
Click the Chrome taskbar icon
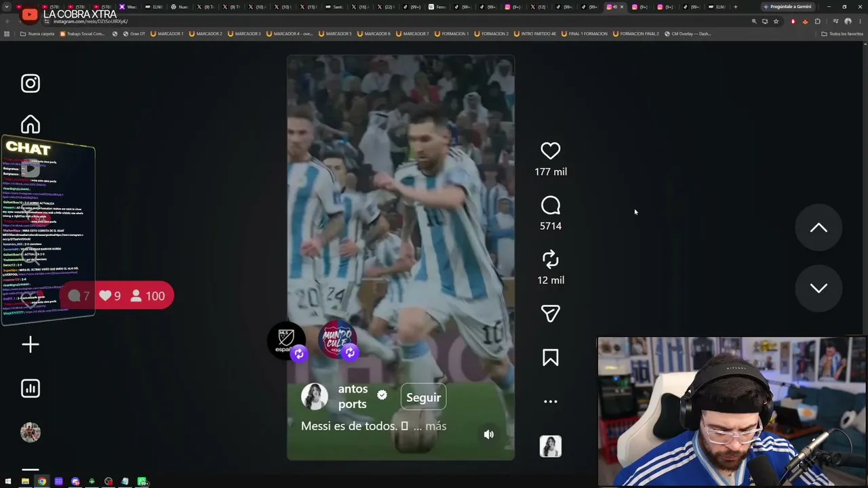[x=42, y=482]
